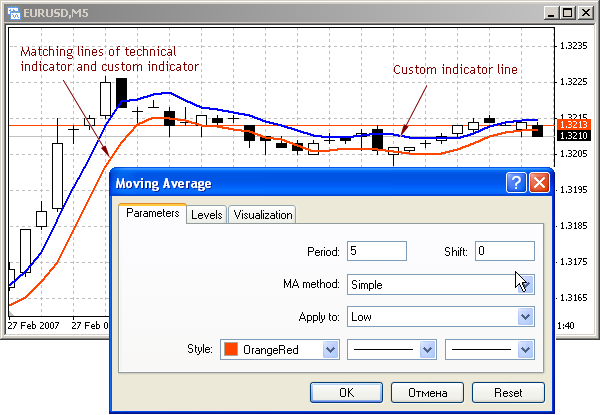Viewport: 600px width, 415px height.
Task: Close the EURUSD,M5 chart window
Action: coord(586,13)
